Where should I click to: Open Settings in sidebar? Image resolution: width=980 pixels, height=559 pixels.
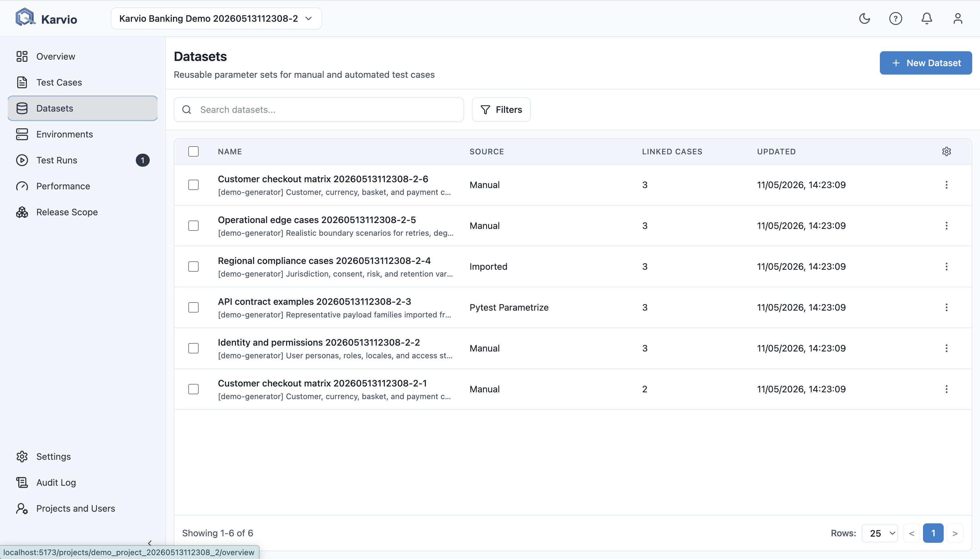83,457
